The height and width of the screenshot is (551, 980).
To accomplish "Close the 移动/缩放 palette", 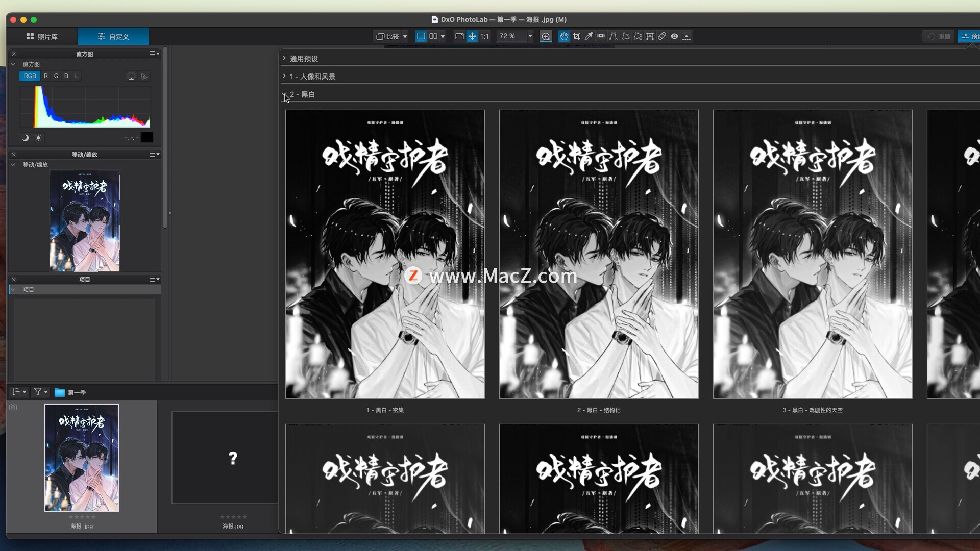I will (14, 154).
